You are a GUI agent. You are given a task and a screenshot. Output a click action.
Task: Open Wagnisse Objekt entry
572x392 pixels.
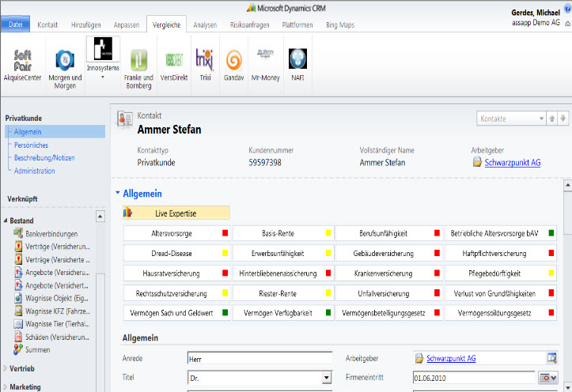tap(51, 299)
